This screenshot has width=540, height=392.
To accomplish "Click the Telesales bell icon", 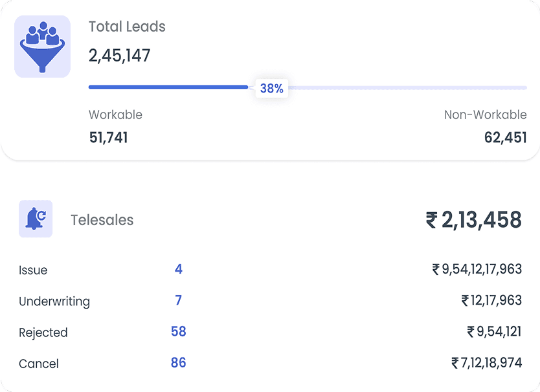I will click(x=36, y=219).
